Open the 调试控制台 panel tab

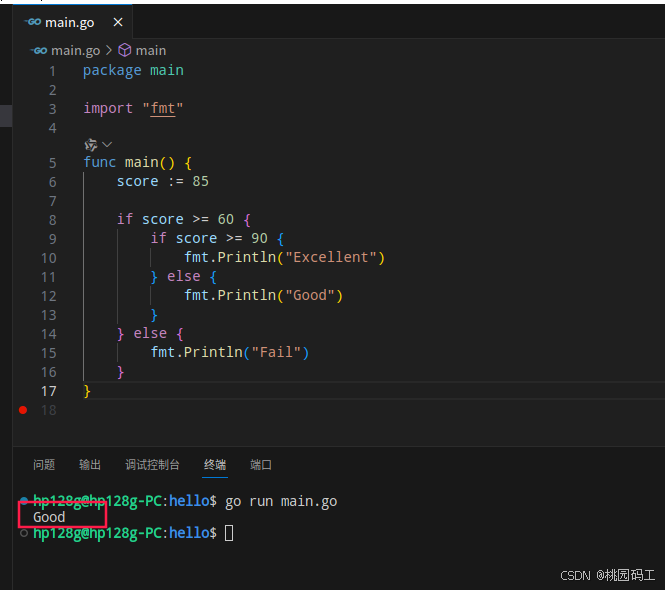click(x=152, y=465)
